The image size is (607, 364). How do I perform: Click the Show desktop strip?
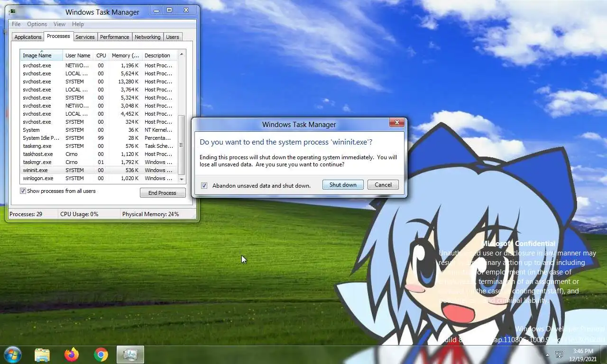(x=603, y=355)
